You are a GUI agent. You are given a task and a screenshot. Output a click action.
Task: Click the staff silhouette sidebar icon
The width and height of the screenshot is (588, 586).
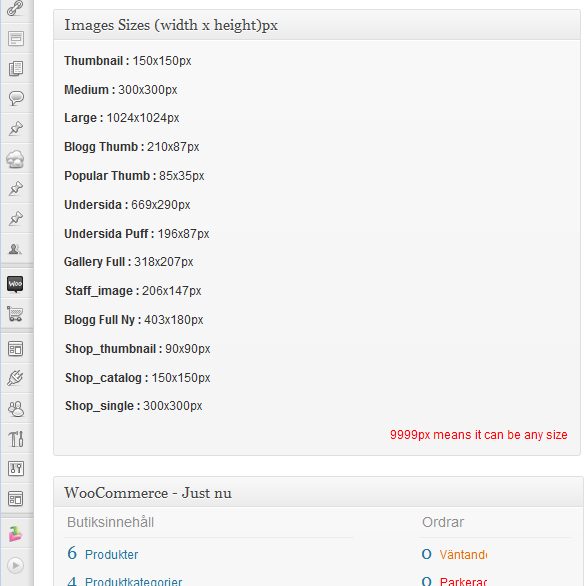coord(15,249)
